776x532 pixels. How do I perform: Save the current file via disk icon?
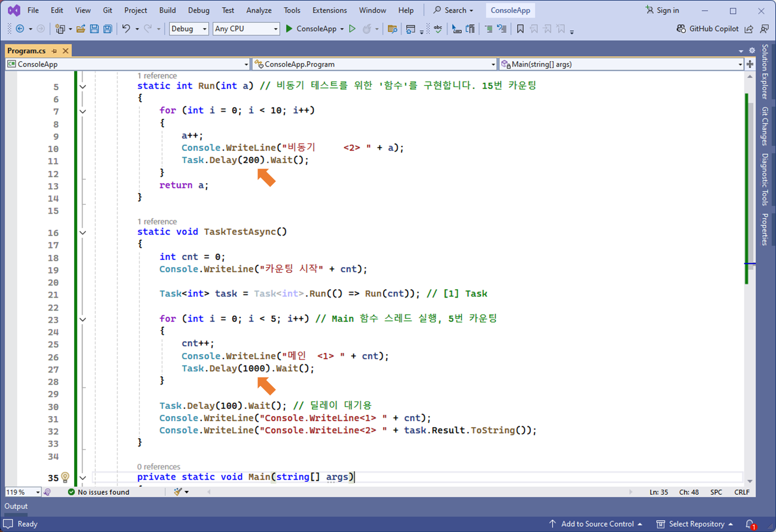pos(94,29)
